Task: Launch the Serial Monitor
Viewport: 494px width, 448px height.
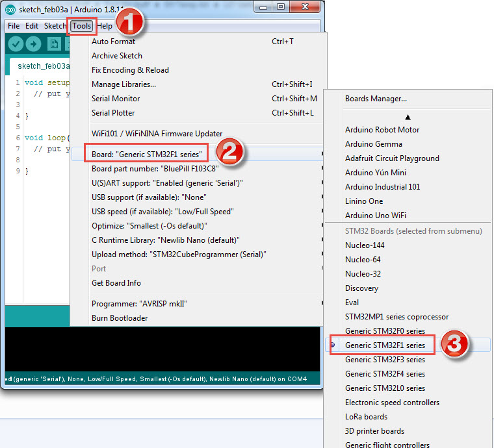Action: pos(198,99)
